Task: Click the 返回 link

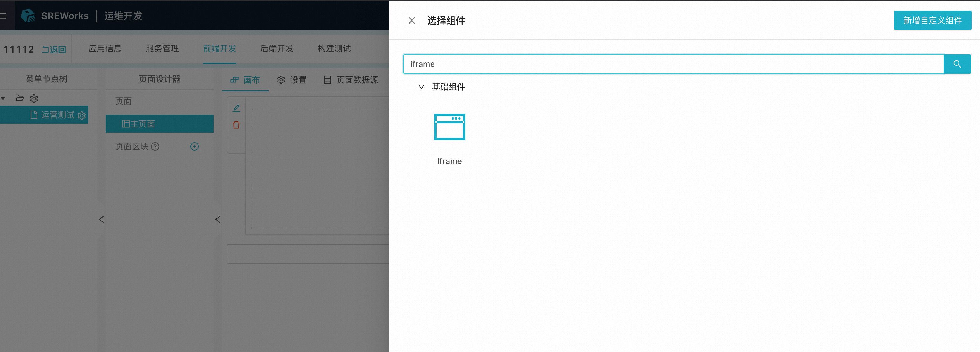Action: tap(54, 50)
